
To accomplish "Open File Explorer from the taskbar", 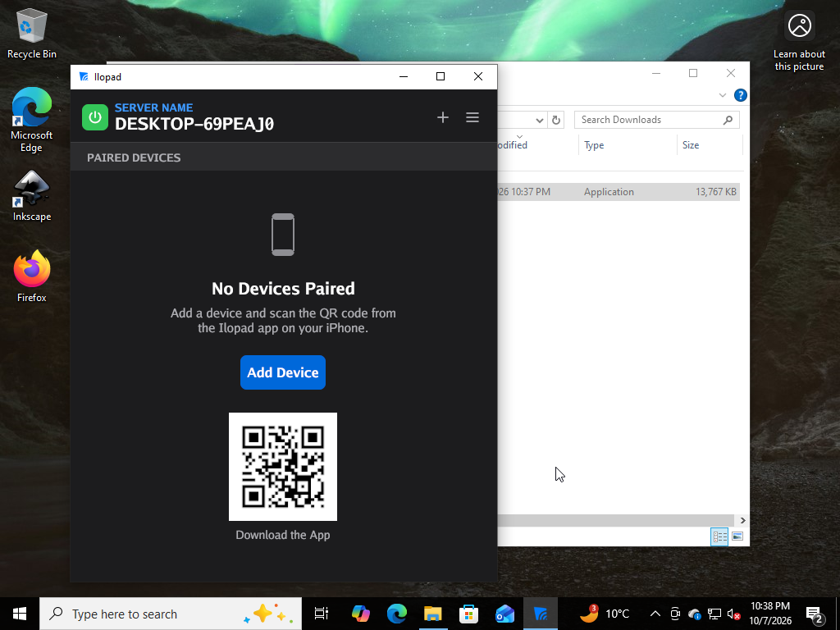I will [433, 614].
